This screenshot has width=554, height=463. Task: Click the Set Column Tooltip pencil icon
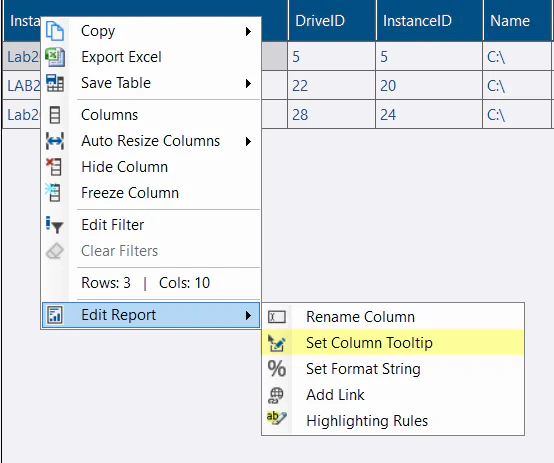tap(277, 343)
